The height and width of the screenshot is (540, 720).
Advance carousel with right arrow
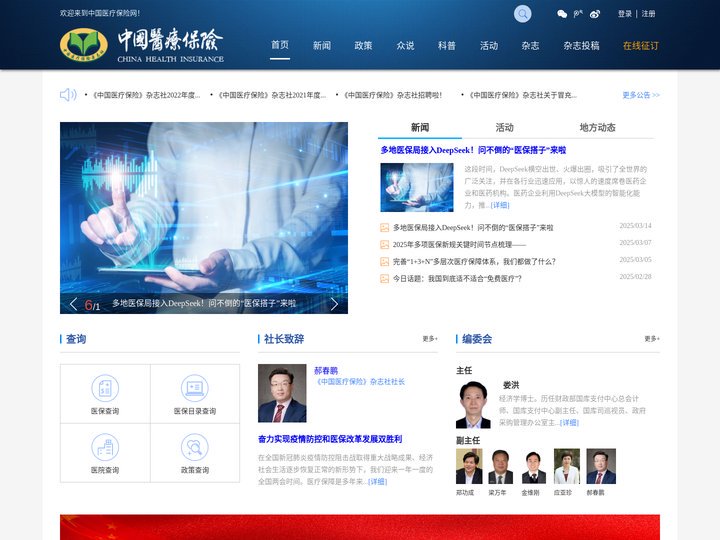334,304
